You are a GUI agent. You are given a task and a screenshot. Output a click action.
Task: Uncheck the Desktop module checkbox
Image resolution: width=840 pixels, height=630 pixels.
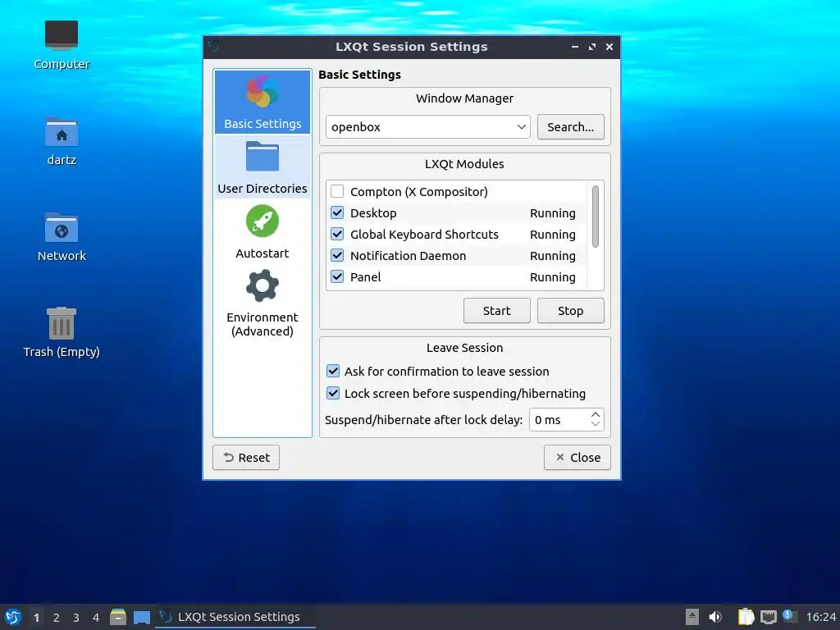337,212
